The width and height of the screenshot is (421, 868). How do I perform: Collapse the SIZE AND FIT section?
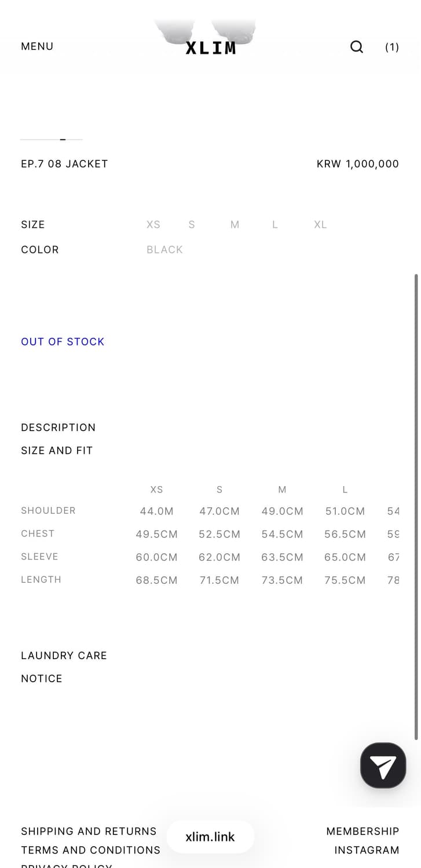point(57,450)
